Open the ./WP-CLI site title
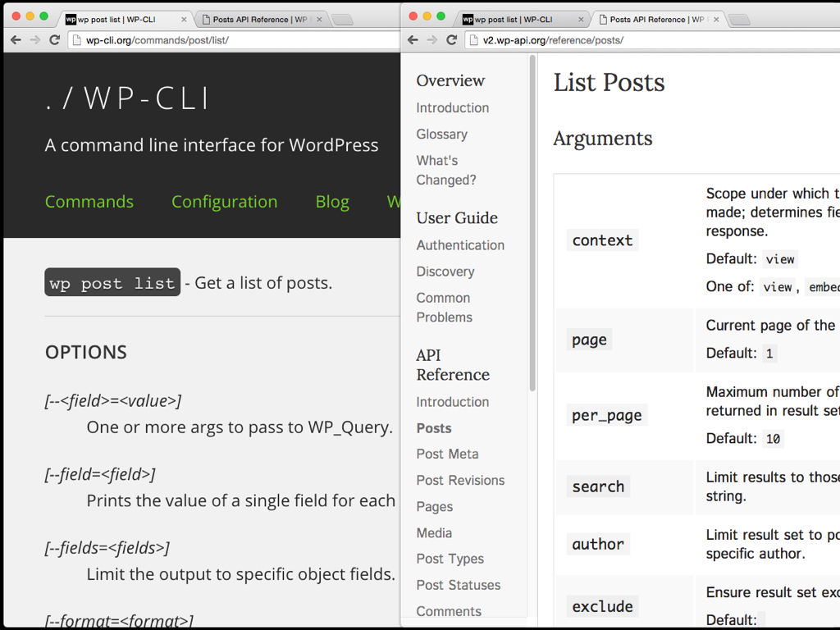Viewport: 840px width, 630px height. point(127,98)
